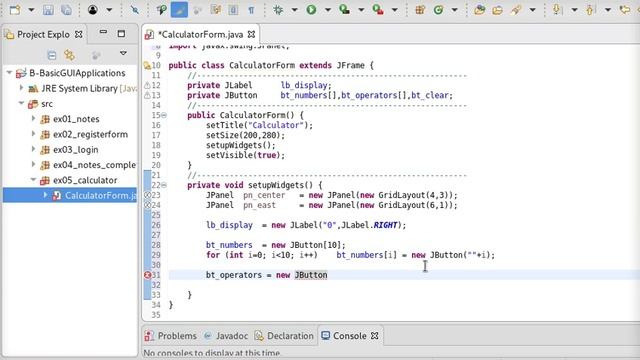Toggle Show Whitespace Characters pilcrow icon
The height and width of the screenshot is (360, 640).
[251, 10]
